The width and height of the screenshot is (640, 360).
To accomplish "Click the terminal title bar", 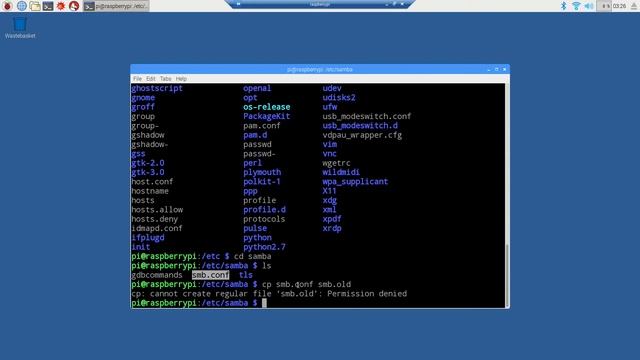I will click(319, 69).
